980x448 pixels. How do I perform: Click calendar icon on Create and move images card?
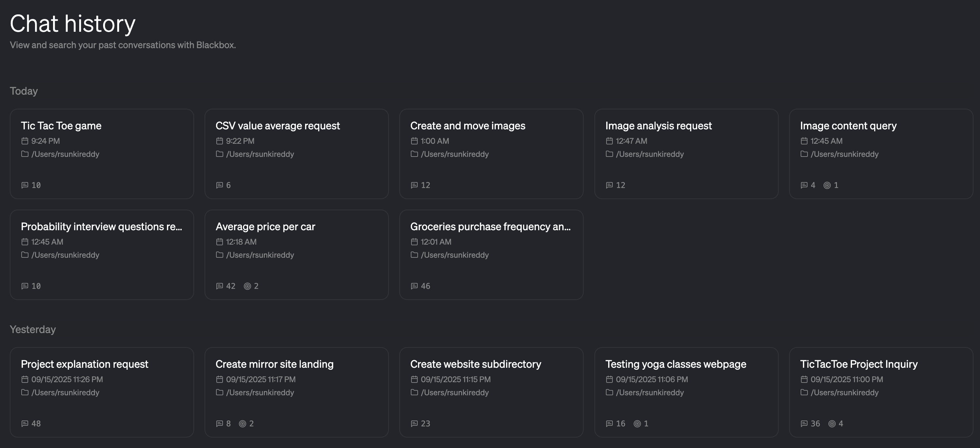[x=414, y=141]
